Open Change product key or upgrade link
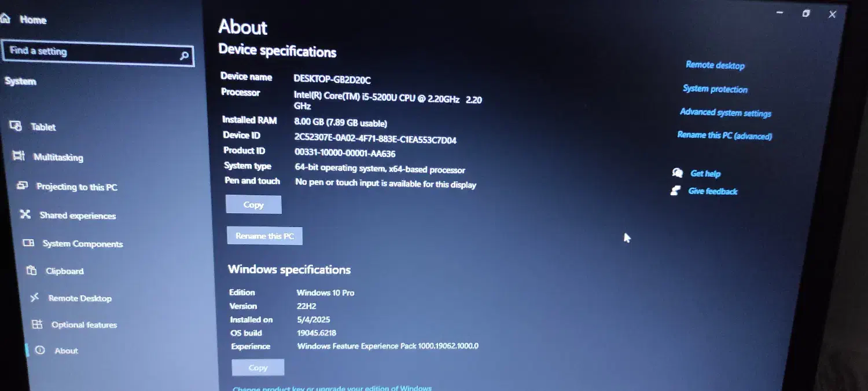Image resolution: width=868 pixels, height=391 pixels. point(332,388)
